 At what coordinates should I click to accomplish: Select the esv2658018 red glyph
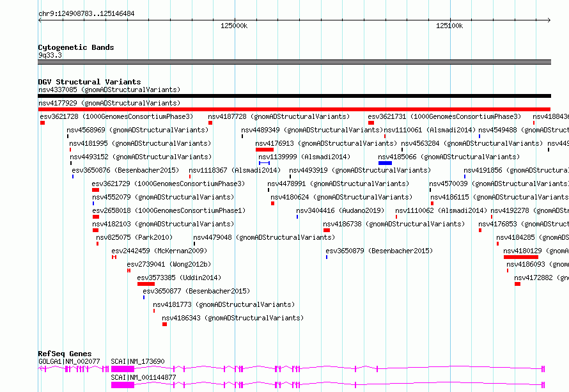(x=96, y=217)
